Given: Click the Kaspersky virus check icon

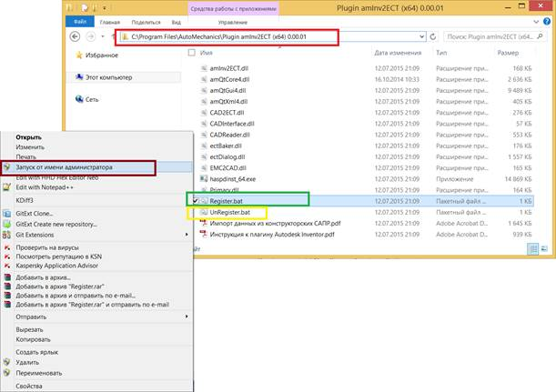Looking at the screenshot, I should pos(8,248).
